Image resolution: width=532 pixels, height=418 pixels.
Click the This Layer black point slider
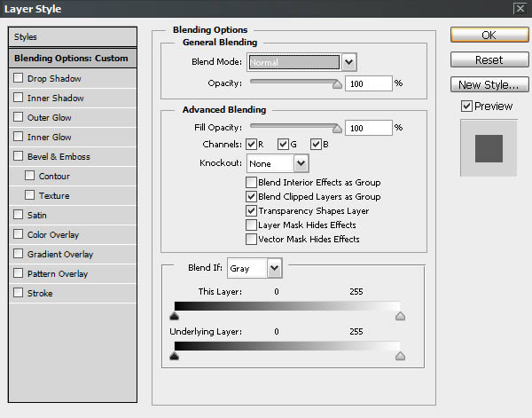click(174, 315)
